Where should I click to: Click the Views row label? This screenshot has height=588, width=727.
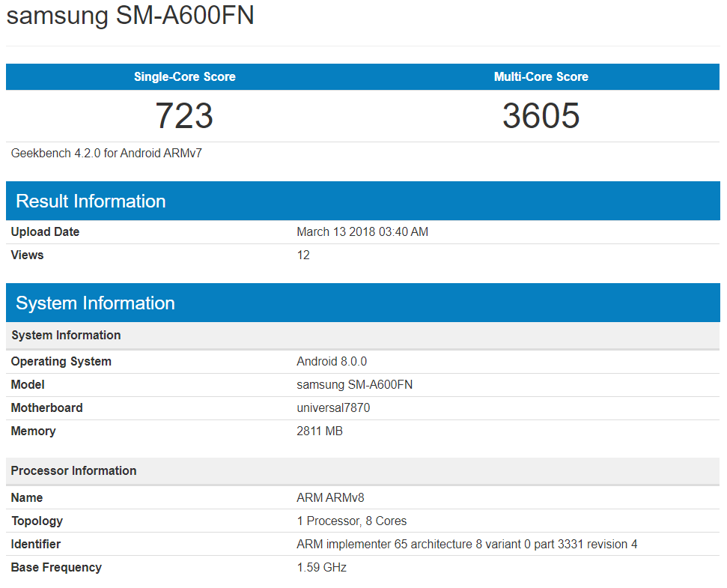(x=27, y=255)
